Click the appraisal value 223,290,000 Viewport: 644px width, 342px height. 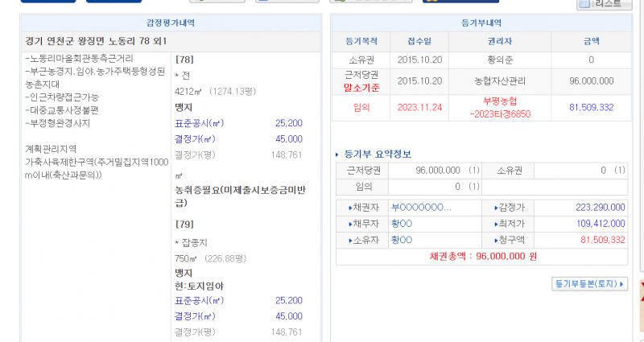click(594, 208)
